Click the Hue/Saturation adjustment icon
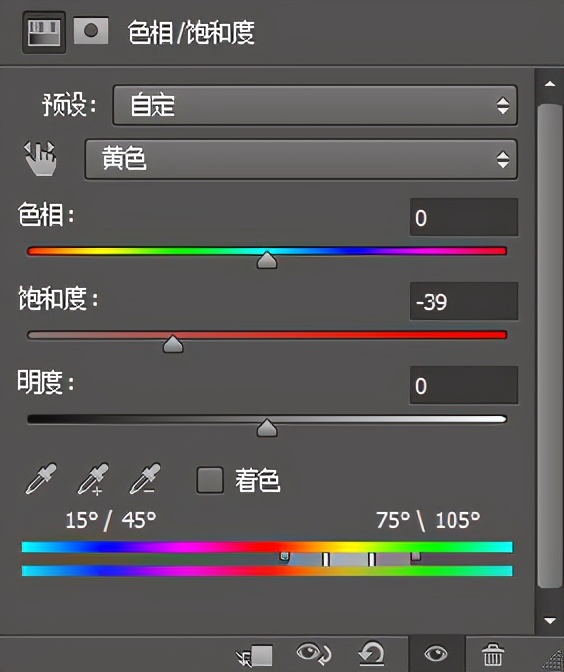Image resolution: width=564 pixels, height=672 pixels. pyautogui.click(x=44, y=33)
